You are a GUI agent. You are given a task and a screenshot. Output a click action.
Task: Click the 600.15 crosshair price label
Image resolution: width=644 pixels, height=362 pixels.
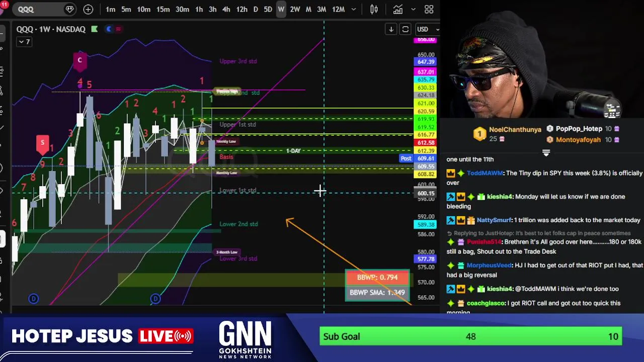pos(426,194)
